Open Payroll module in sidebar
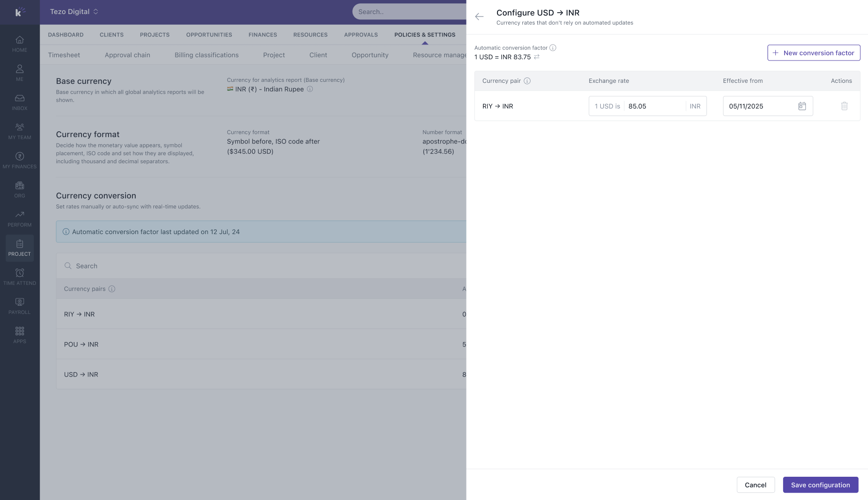The width and height of the screenshot is (868, 500). point(19,306)
